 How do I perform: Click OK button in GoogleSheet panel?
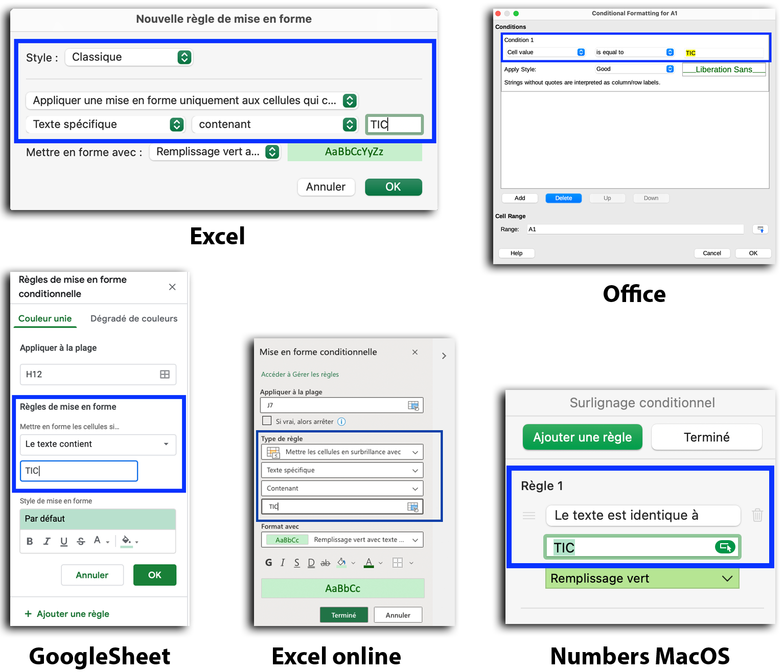(155, 575)
